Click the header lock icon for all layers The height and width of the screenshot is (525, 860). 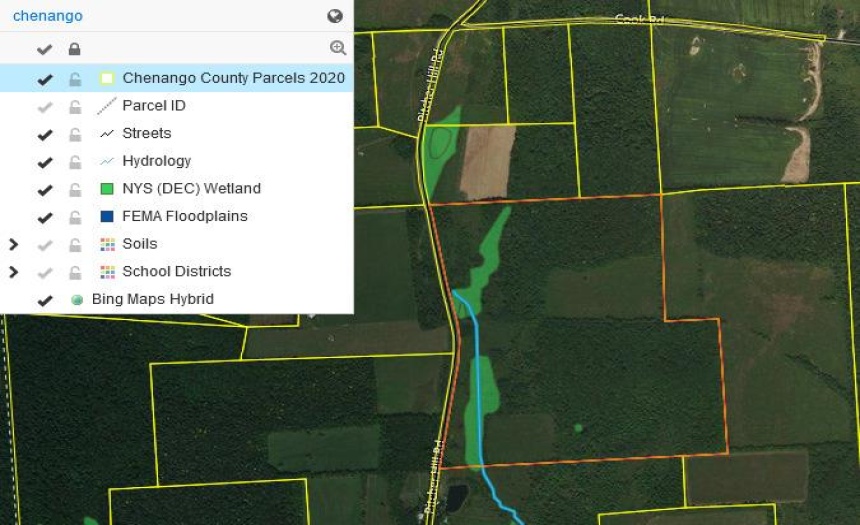[74, 49]
